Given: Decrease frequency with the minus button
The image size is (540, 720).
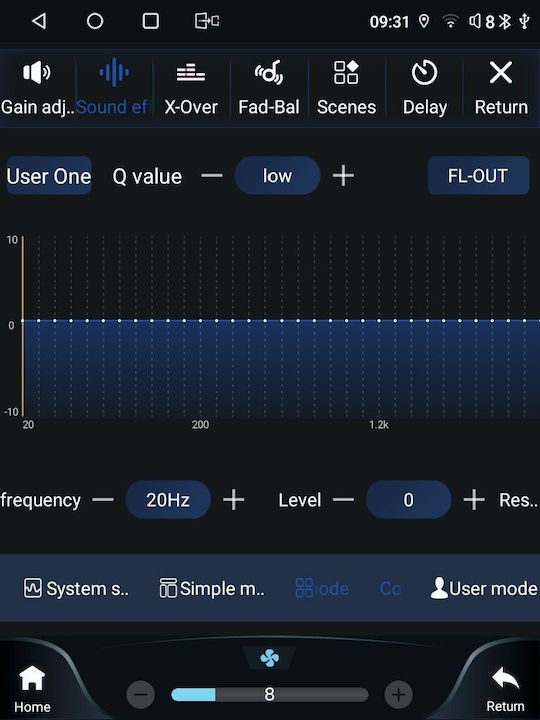Looking at the screenshot, I should (x=103, y=500).
